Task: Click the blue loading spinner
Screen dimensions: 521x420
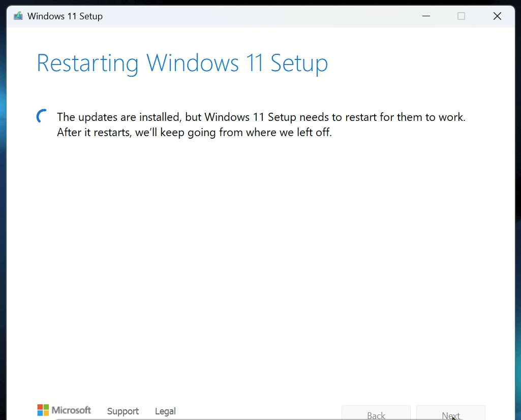Action: tap(42, 116)
